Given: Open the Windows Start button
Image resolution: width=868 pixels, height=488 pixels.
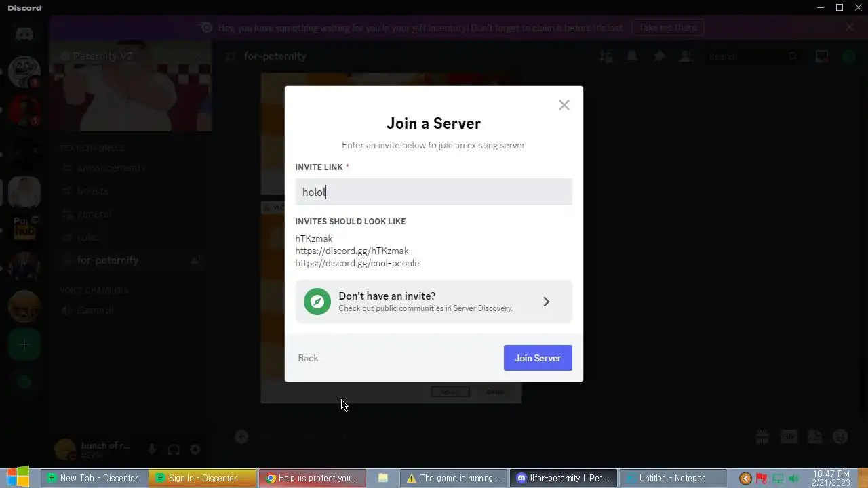Looking at the screenshot, I should [18, 478].
